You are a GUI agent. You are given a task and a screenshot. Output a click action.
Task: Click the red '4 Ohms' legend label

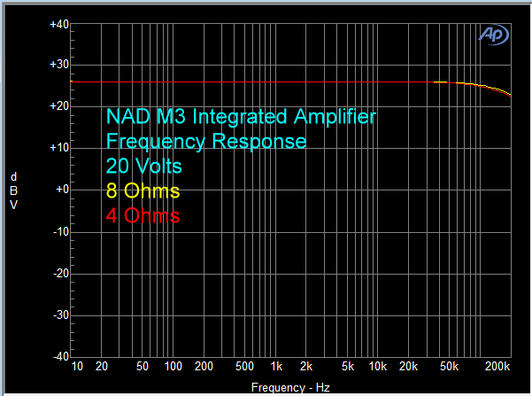(143, 216)
